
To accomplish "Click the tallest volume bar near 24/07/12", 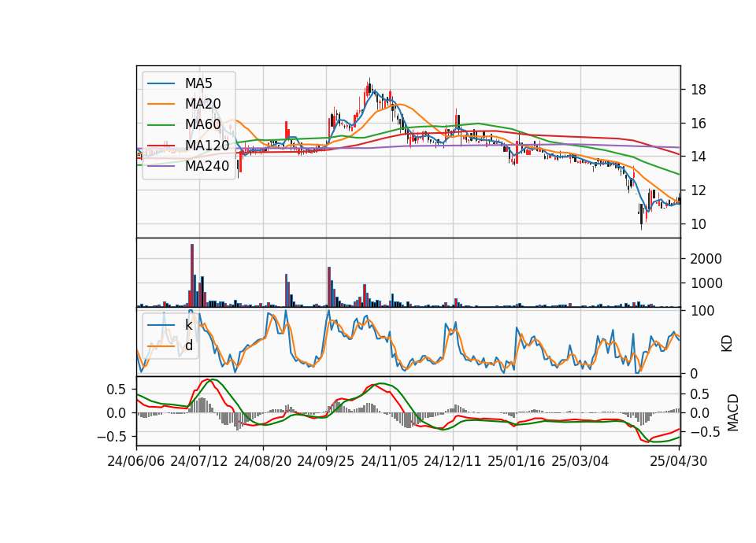I will [192, 275].
